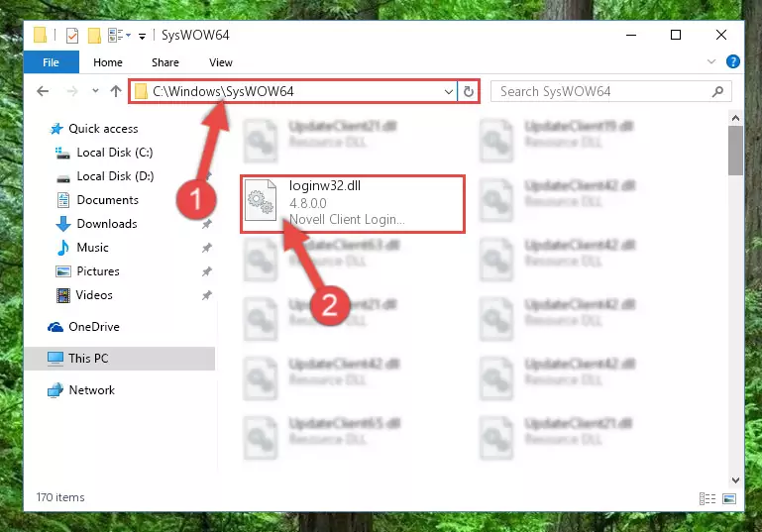762x532 pixels.
Task: Open the Customize Quick Access Toolbar arrow
Action: point(142,36)
